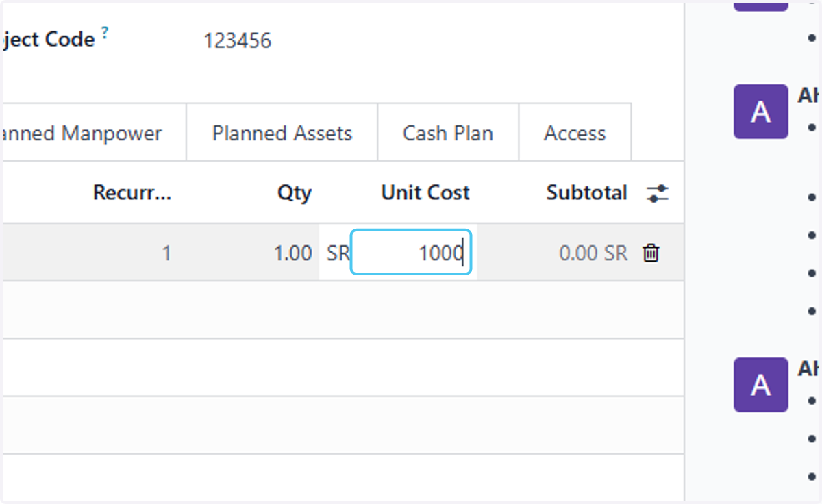
Task: Select the recurrence value 1 cell
Action: (166, 253)
